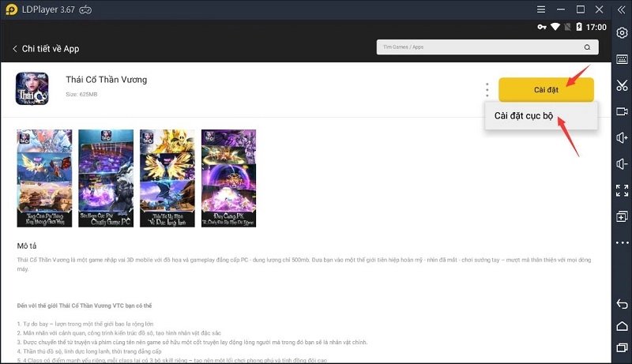The height and width of the screenshot is (364, 632).
Task: Open the fourth game screenshot thumbnail
Action: click(228, 178)
